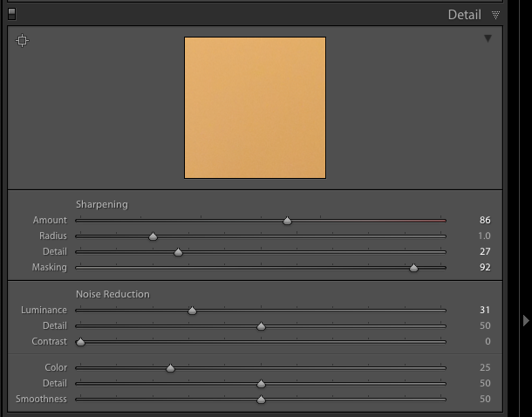The width and height of the screenshot is (532, 417).
Task: Click the Luminance value field 31
Action: (x=485, y=310)
